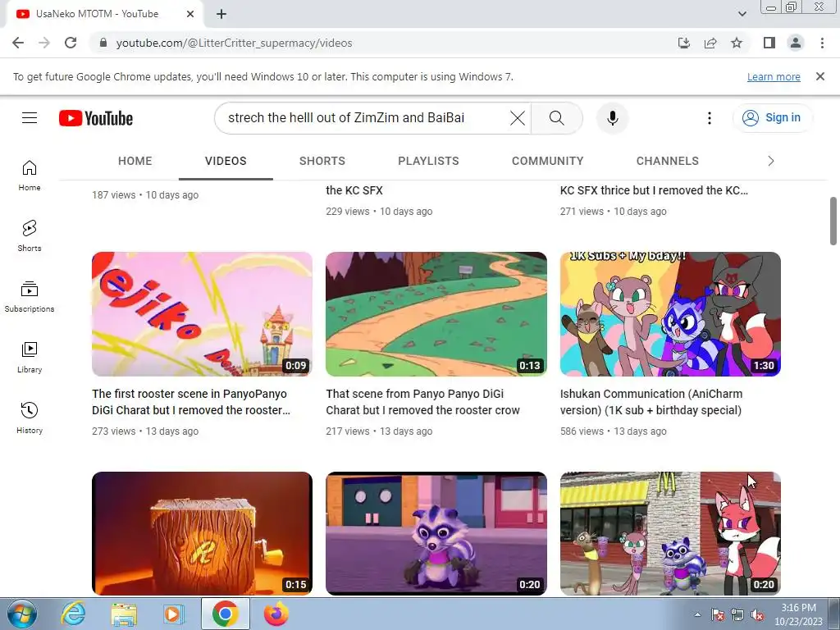Switch to the HOME channel tab
The width and height of the screenshot is (840, 630).
click(135, 161)
